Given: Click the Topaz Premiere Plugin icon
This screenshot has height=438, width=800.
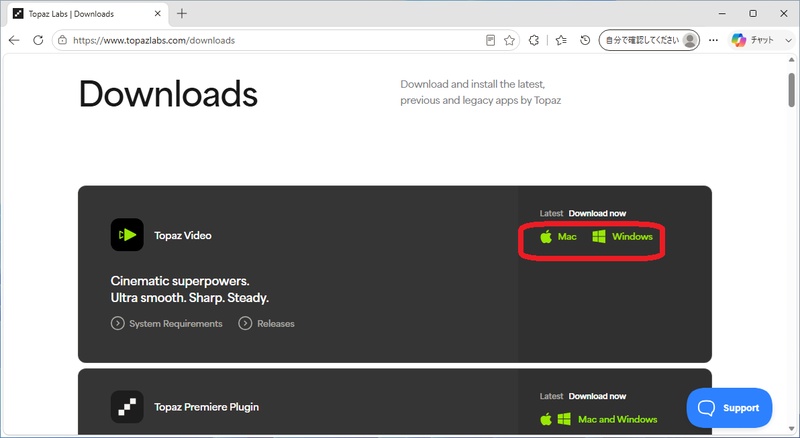Looking at the screenshot, I should point(127,407).
